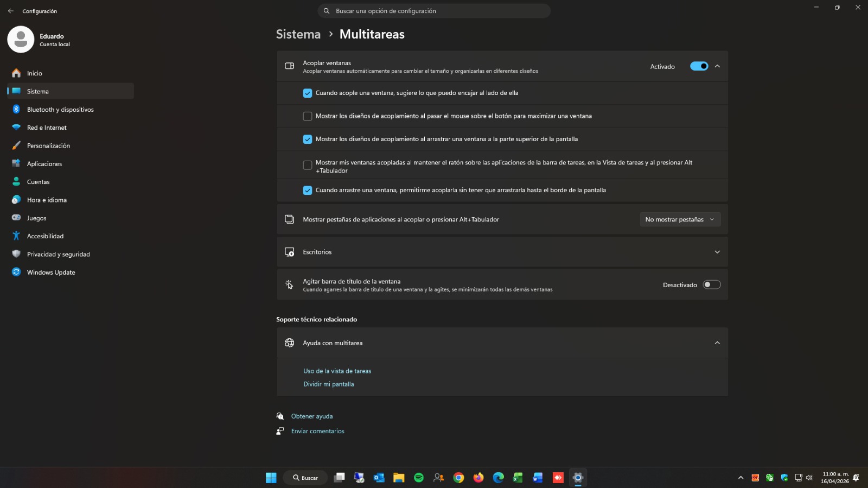The height and width of the screenshot is (488, 868).
Task: Open the clock showing 11:00 a. m.
Action: (835, 478)
